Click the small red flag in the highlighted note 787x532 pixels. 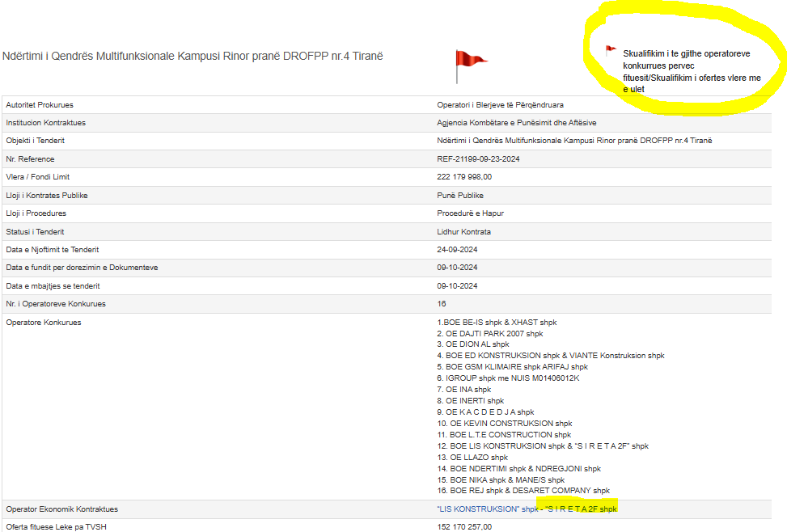click(611, 50)
